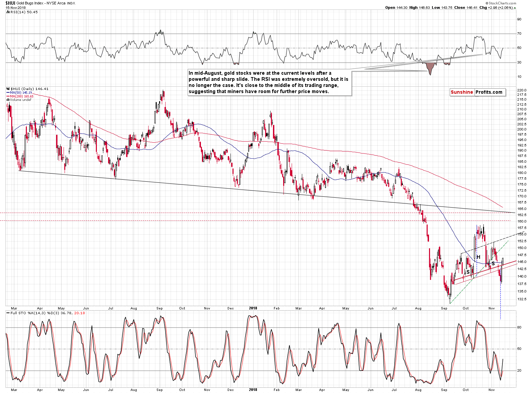Open the StockCharts.com copyright link
The width and height of the screenshot is (532, 393).
pos(501,3)
